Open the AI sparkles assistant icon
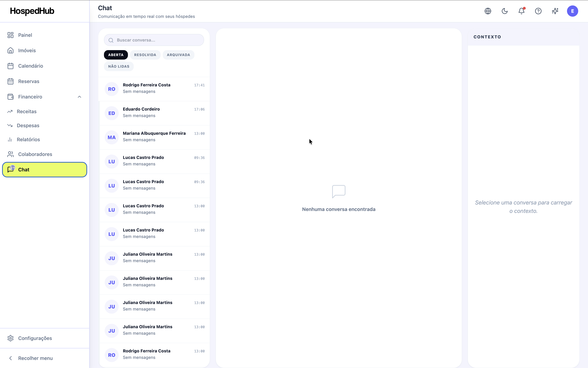This screenshot has height=368, width=588. tap(555, 11)
